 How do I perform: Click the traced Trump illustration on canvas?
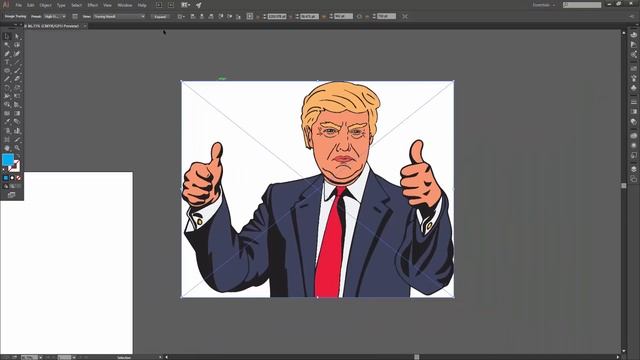tap(318, 189)
